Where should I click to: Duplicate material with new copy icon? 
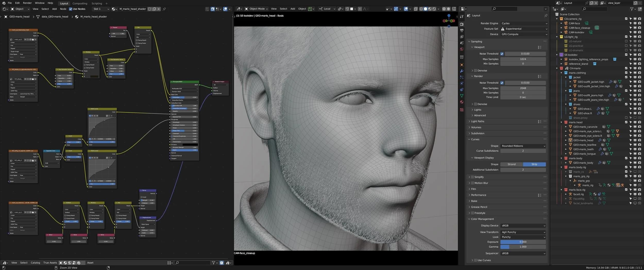coord(154,9)
